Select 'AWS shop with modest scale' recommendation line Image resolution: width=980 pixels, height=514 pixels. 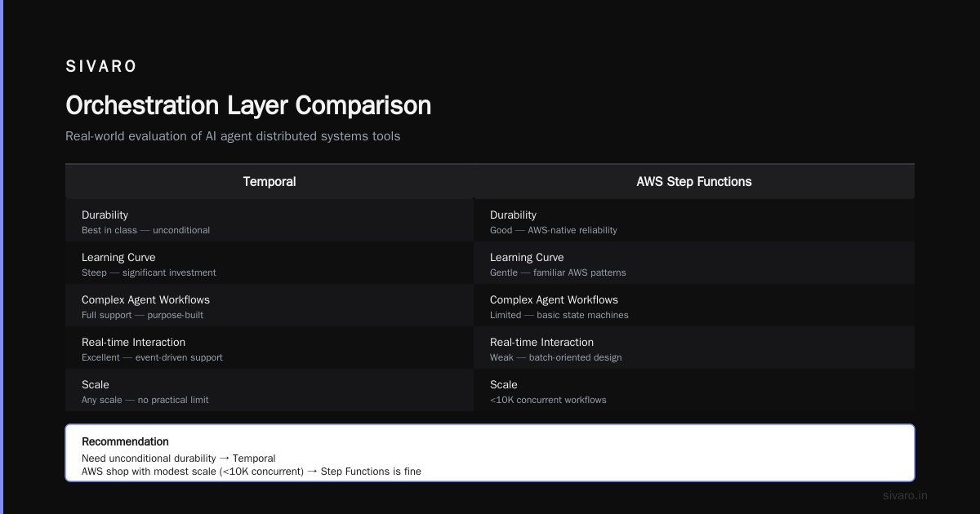tap(252, 472)
